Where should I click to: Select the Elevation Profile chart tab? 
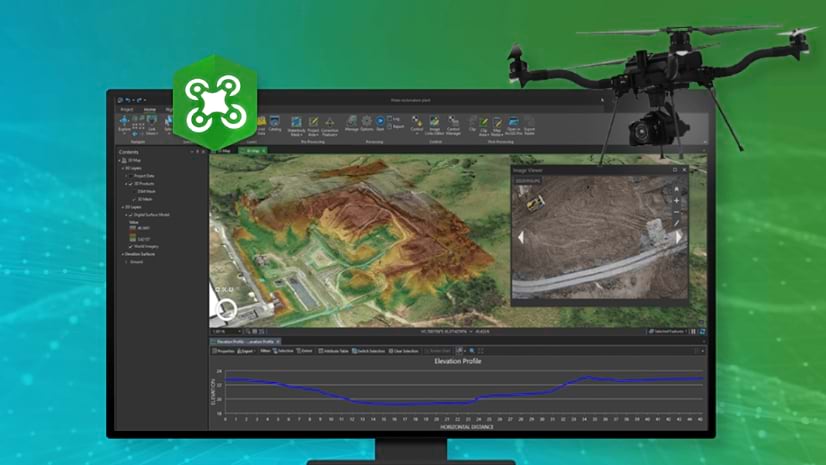[245, 342]
